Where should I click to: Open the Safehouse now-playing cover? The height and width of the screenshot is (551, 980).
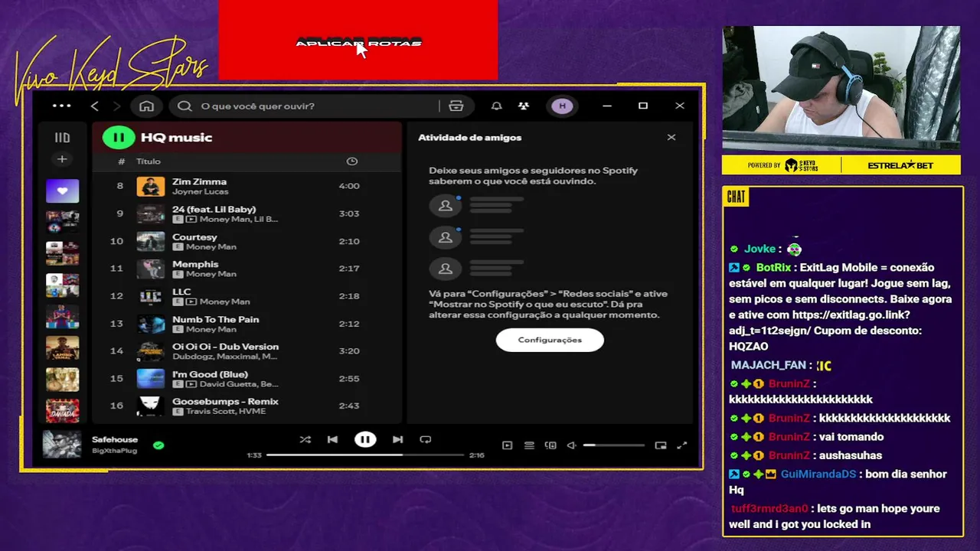point(62,445)
